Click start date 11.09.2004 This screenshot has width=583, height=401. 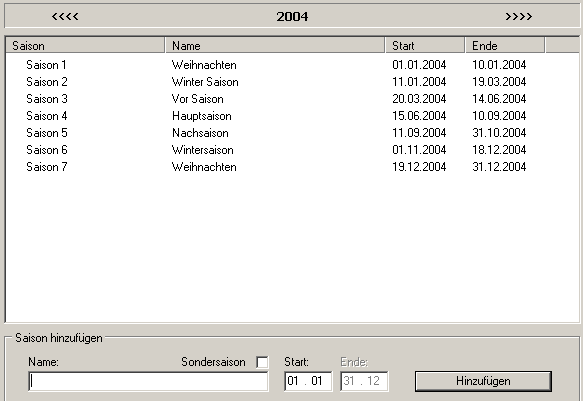click(x=419, y=133)
